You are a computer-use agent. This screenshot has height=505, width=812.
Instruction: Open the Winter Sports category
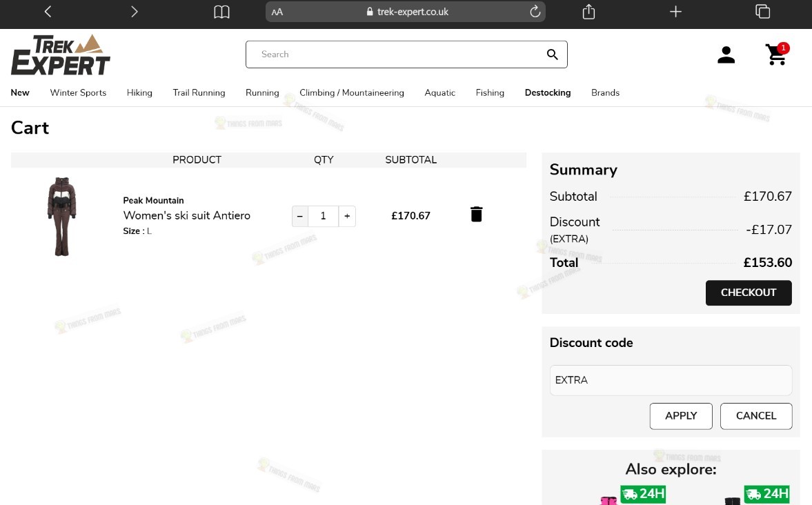click(78, 92)
